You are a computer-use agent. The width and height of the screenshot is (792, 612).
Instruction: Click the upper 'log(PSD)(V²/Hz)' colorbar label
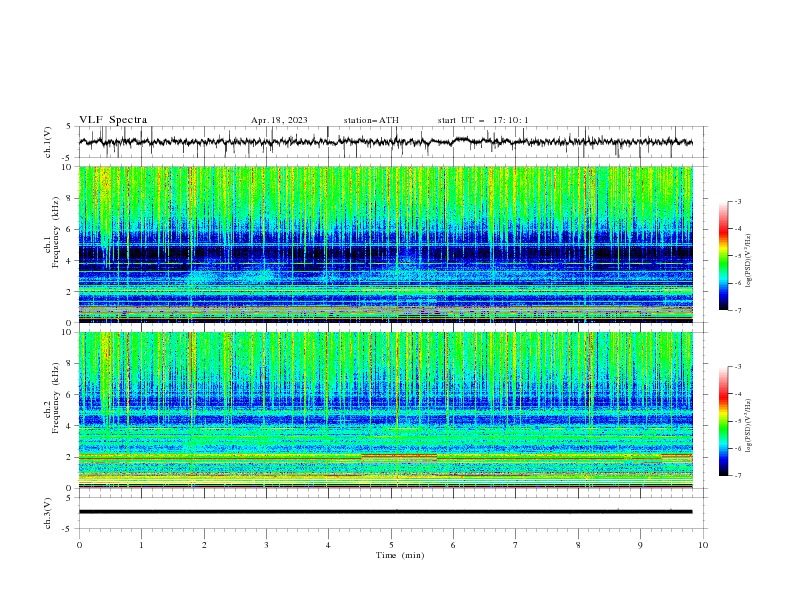748,261
